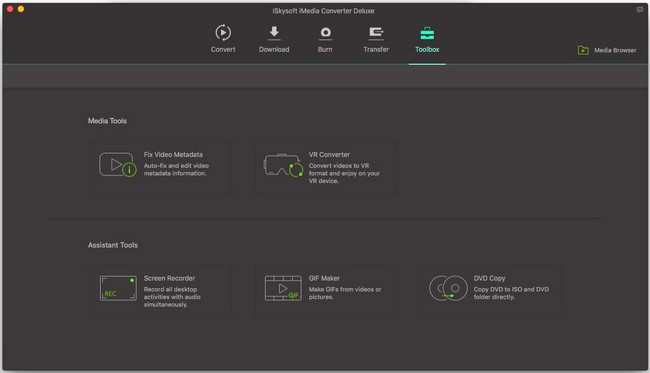The width and height of the screenshot is (650, 373).
Task: Switch to the Burn tab label
Action: pyautogui.click(x=325, y=49)
